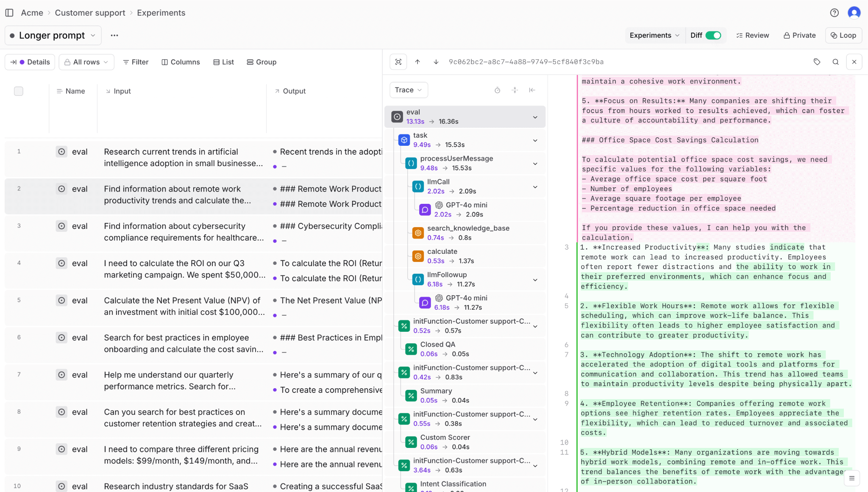
Task: Expand the llmFollowup span chevron
Action: click(x=535, y=279)
